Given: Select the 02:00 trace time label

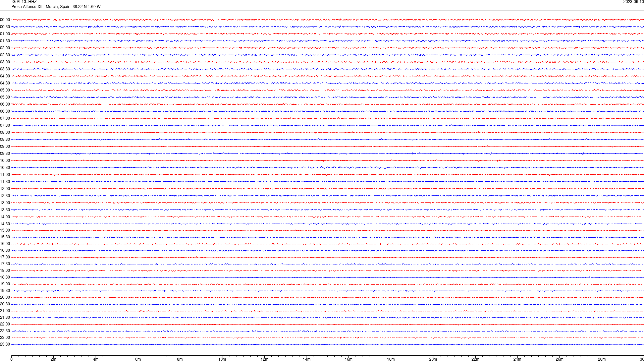Looking at the screenshot, I should pyautogui.click(x=5, y=48).
